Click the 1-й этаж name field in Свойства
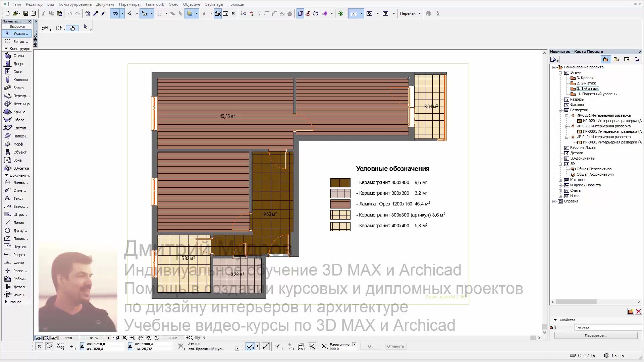The image size is (644, 362). [608, 327]
